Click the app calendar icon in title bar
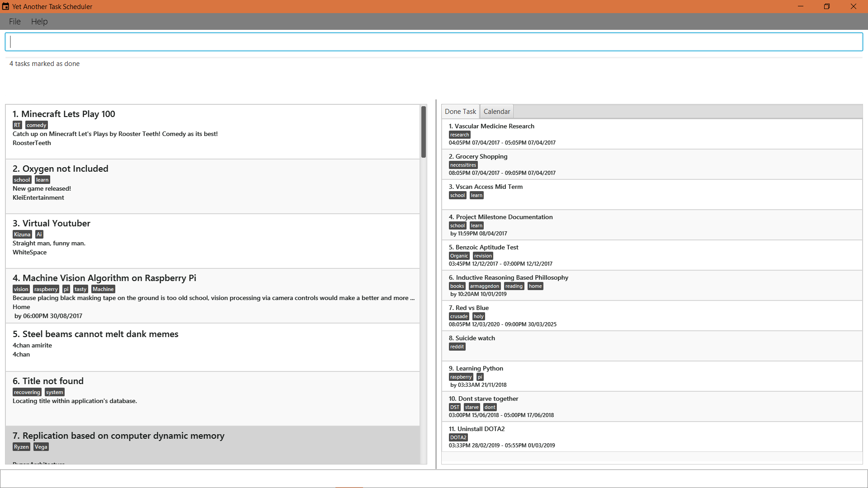Viewport: 868px width, 488px height. tap(5, 6)
